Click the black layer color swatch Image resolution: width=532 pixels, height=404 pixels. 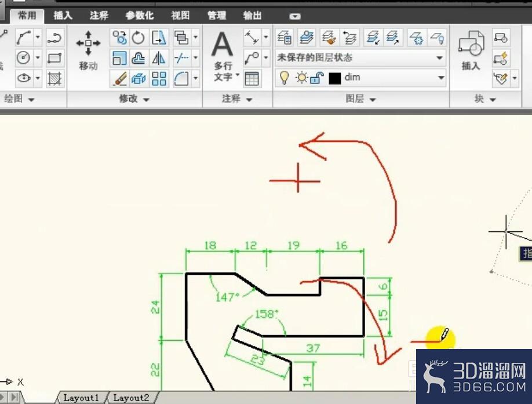[x=335, y=78]
